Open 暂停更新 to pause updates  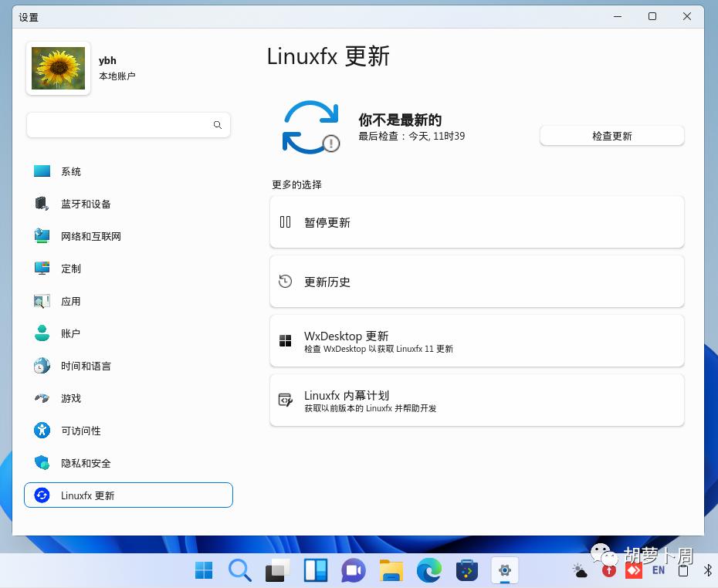coord(476,221)
